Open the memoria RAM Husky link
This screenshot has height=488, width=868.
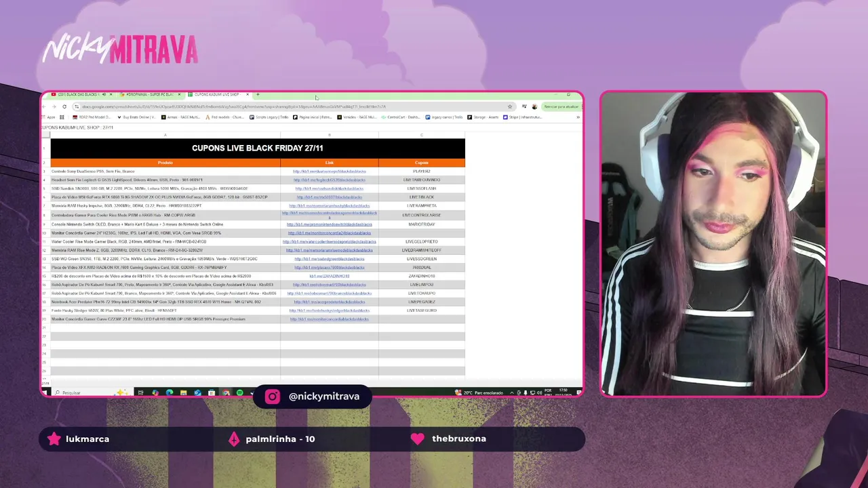330,206
